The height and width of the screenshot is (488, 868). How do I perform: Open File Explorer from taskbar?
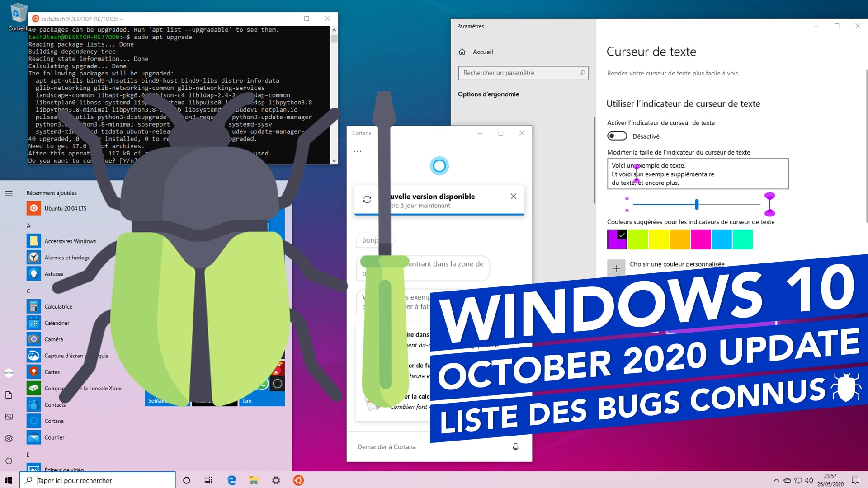[x=254, y=480]
